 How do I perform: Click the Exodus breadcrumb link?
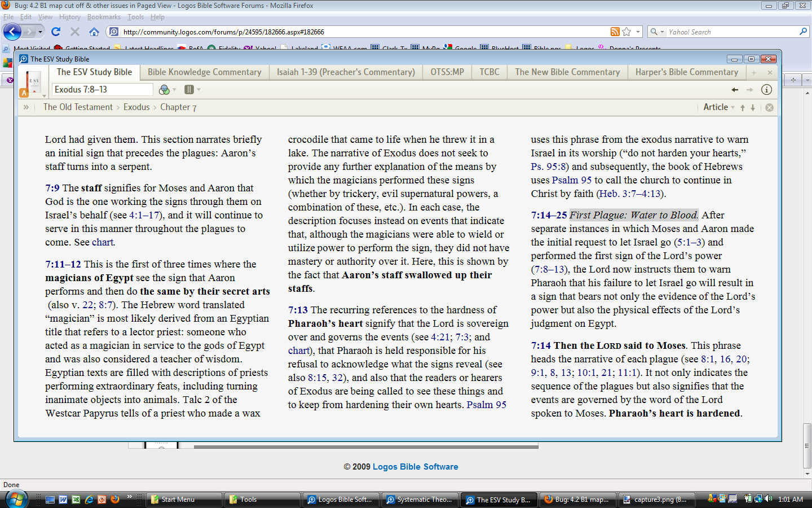click(136, 107)
